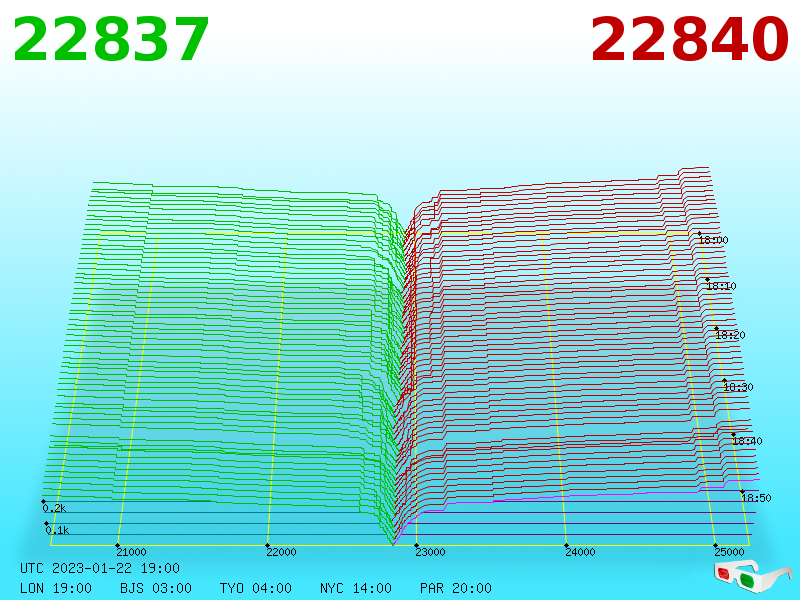Click the red ask price 22840

point(689,40)
